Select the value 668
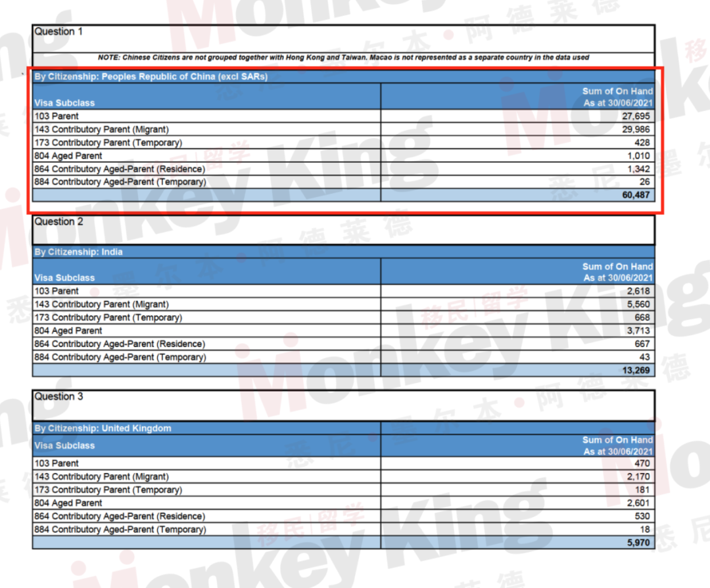This screenshot has height=588, width=710. [x=642, y=317]
